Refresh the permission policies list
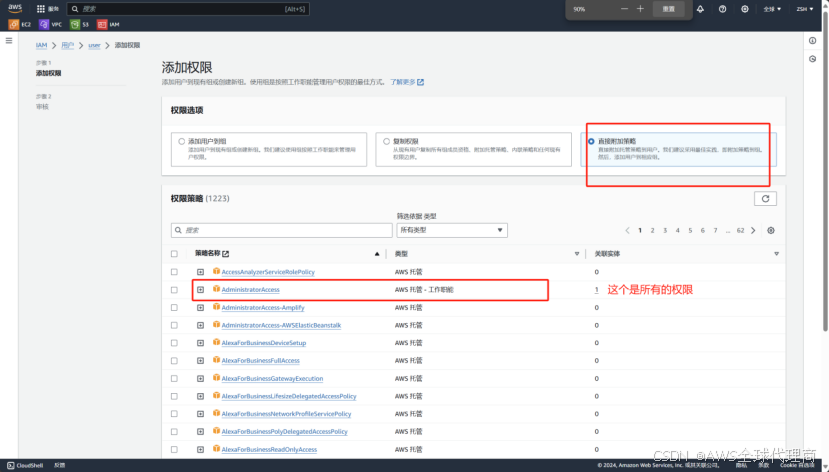The height and width of the screenshot is (472, 829). 765,199
